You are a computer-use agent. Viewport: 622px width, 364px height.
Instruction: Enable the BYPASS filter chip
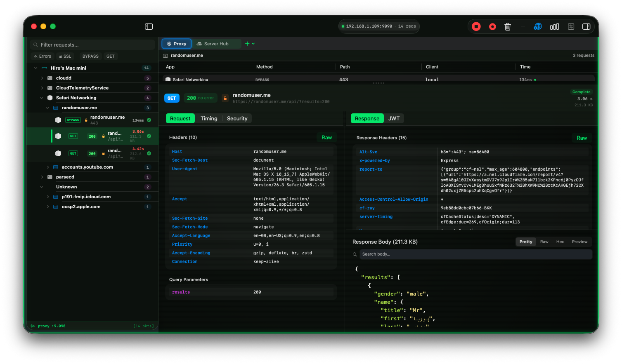click(90, 56)
